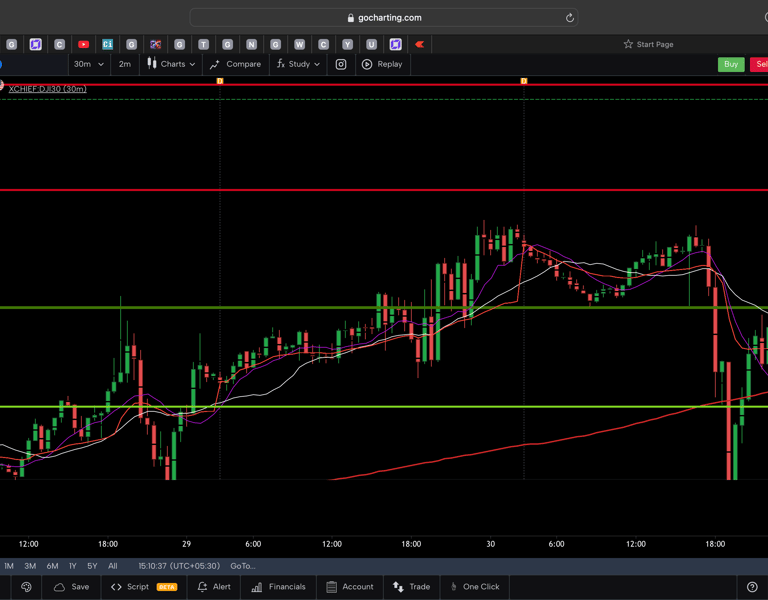Click the day marker D near 29
This screenshot has width=768, height=600.
[220, 81]
